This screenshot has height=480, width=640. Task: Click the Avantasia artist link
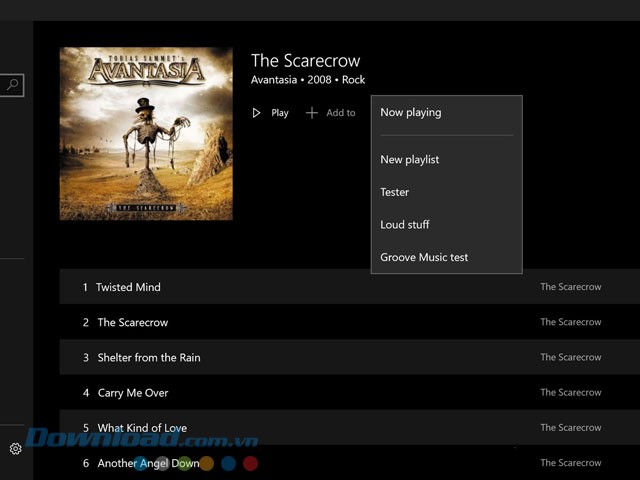274,80
